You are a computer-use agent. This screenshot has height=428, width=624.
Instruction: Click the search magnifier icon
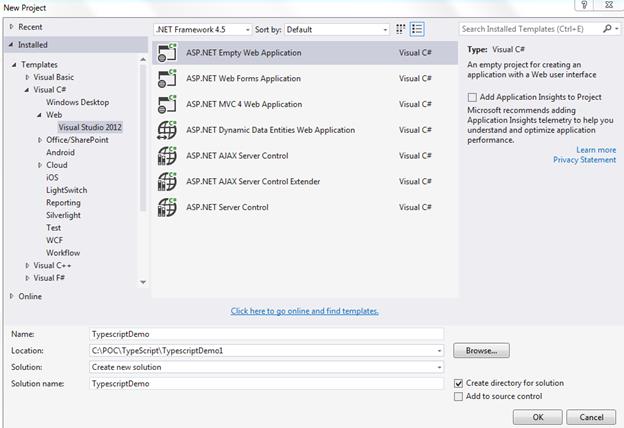point(607,29)
